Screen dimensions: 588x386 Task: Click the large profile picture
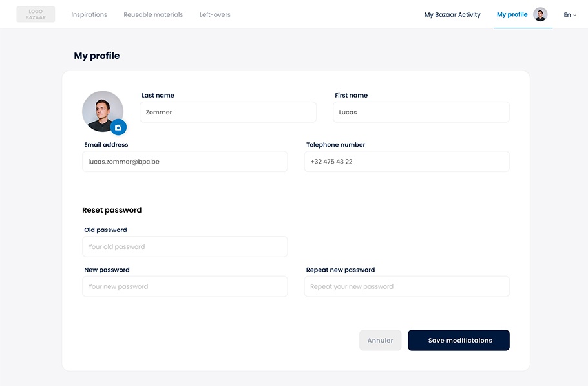click(x=102, y=111)
